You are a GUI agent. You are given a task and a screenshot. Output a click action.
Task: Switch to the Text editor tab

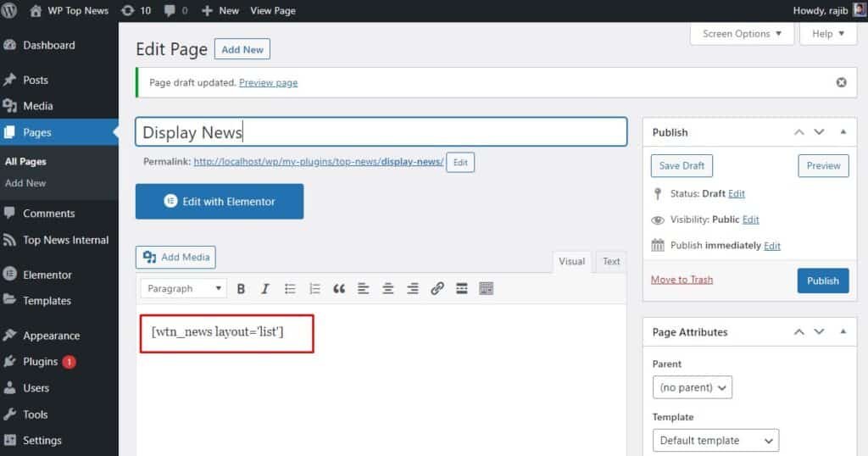coord(611,261)
